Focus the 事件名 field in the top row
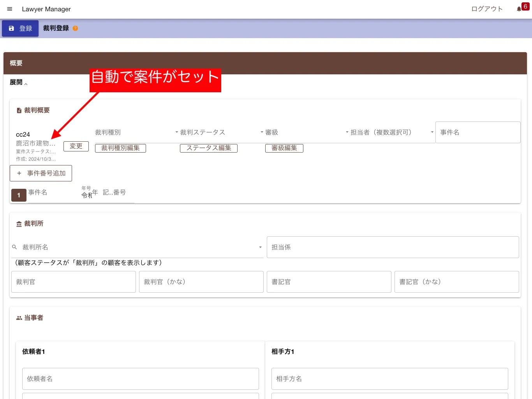 point(478,132)
